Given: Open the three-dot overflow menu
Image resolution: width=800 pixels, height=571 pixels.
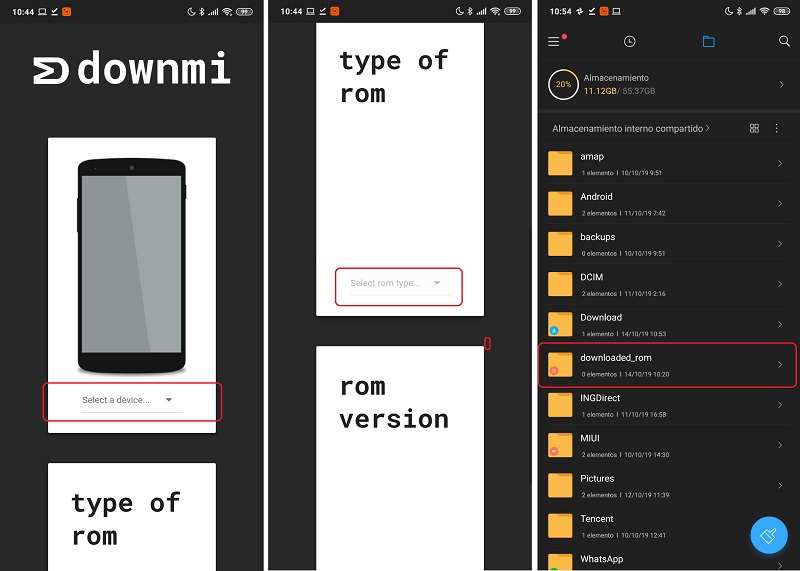Looking at the screenshot, I should (x=777, y=128).
